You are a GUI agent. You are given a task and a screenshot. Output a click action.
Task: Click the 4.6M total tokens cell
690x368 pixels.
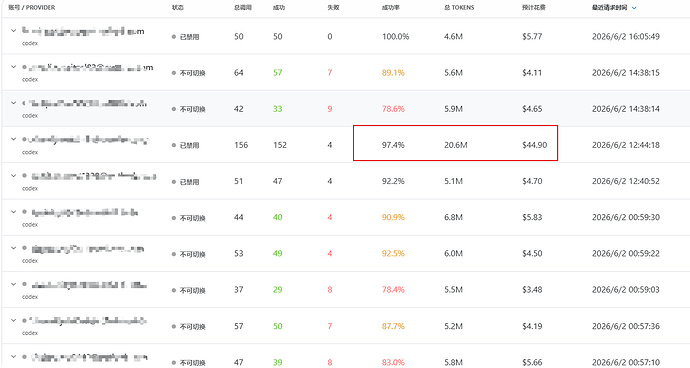pos(453,37)
